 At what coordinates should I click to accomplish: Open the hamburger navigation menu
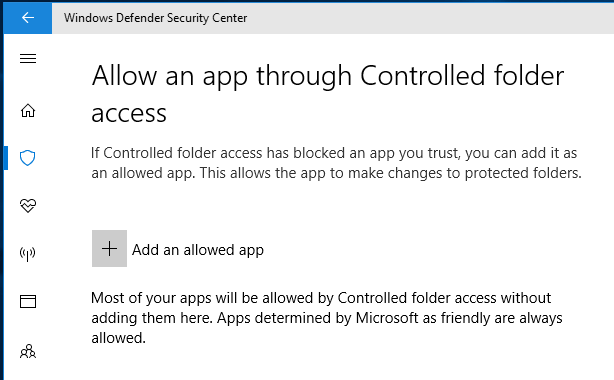point(28,59)
